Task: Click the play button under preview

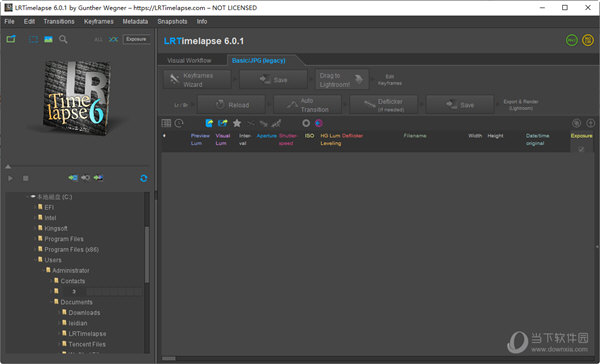Action: pyautogui.click(x=10, y=178)
